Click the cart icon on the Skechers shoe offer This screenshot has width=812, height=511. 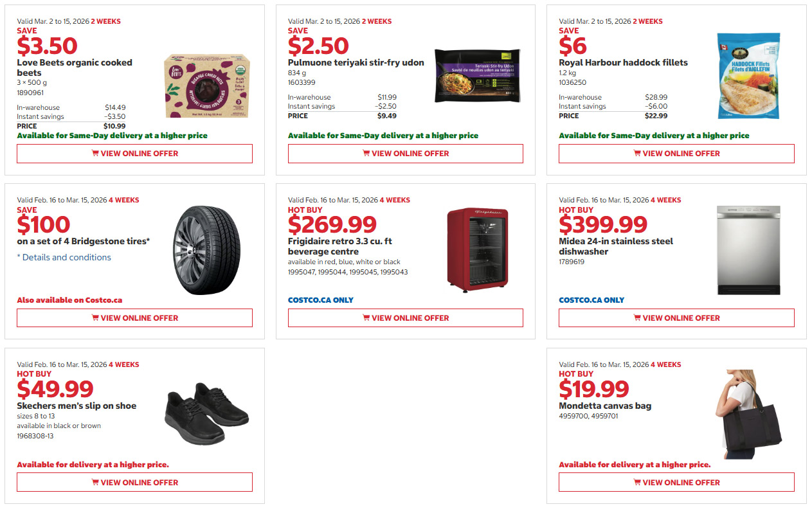pyautogui.click(x=94, y=482)
